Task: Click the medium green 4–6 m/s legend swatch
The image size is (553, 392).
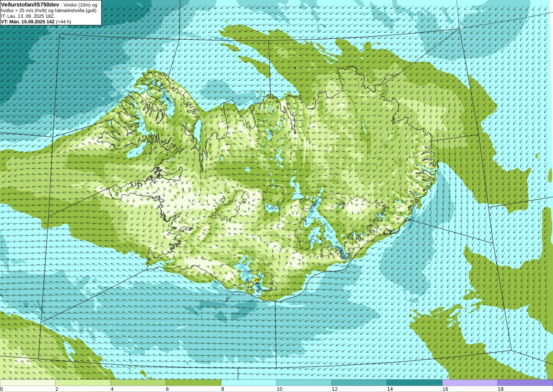Action: click(138, 383)
